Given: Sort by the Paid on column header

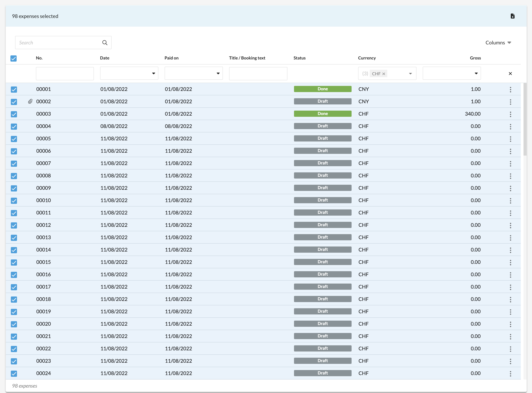Looking at the screenshot, I should 171,58.
